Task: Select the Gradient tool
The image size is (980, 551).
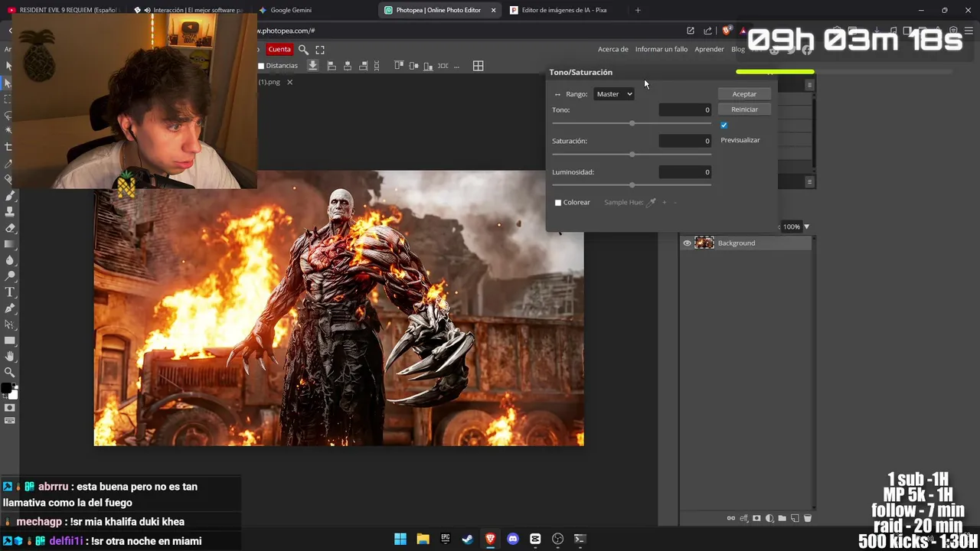Action: (x=9, y=244)
